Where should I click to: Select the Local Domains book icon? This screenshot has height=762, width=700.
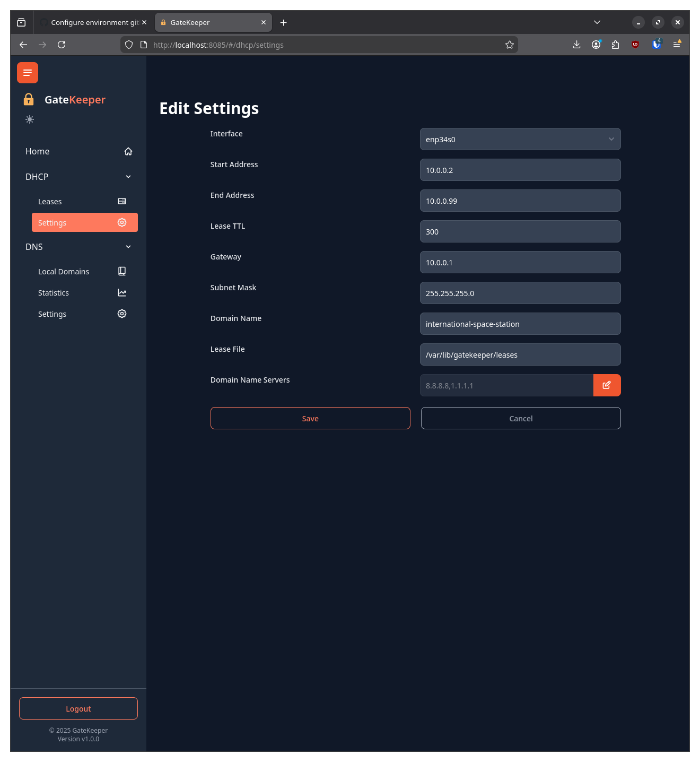[121, 271]
